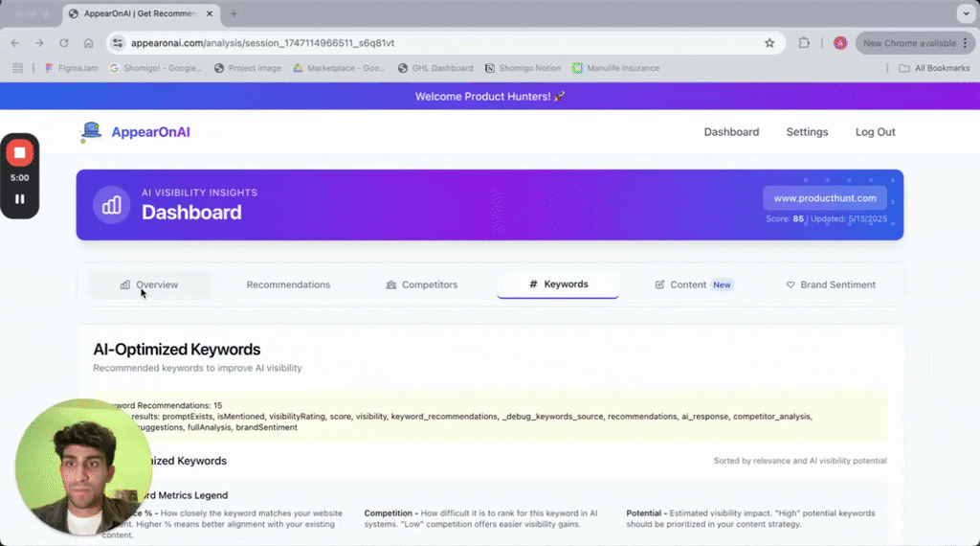980x546 pixels.
Task: Open the Chrome profile avatar
Action: (x=840, y=43)
